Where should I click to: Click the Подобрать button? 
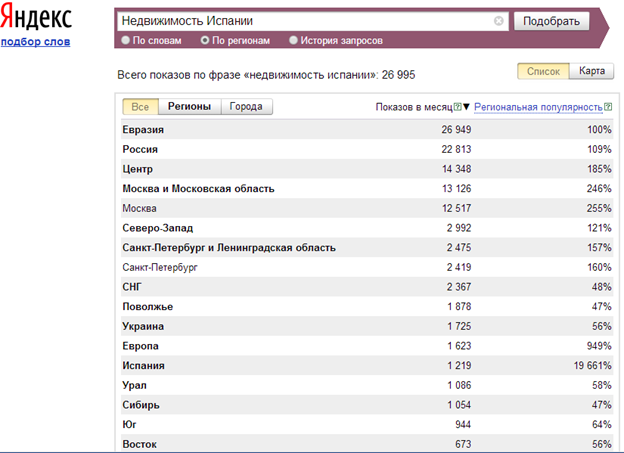tap(551, 21)
